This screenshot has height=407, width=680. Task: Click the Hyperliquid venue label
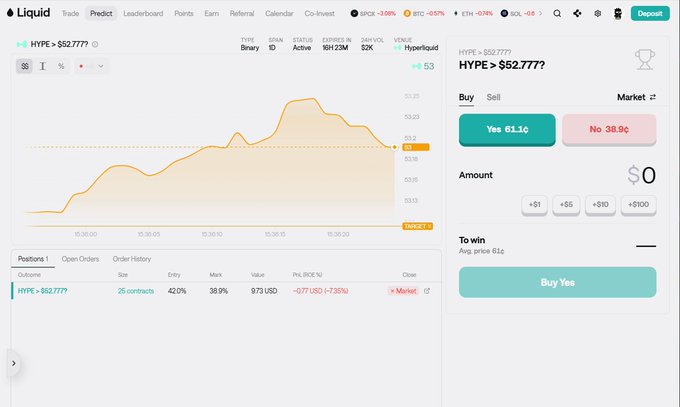416,48
